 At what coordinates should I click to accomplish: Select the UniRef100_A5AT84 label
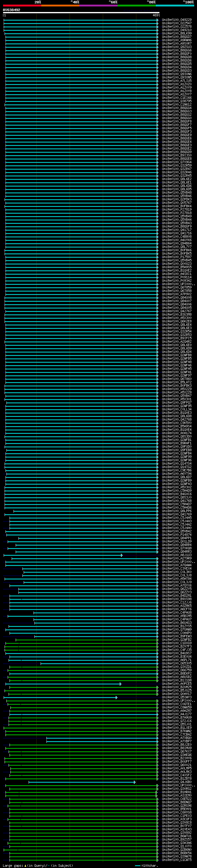177,579
